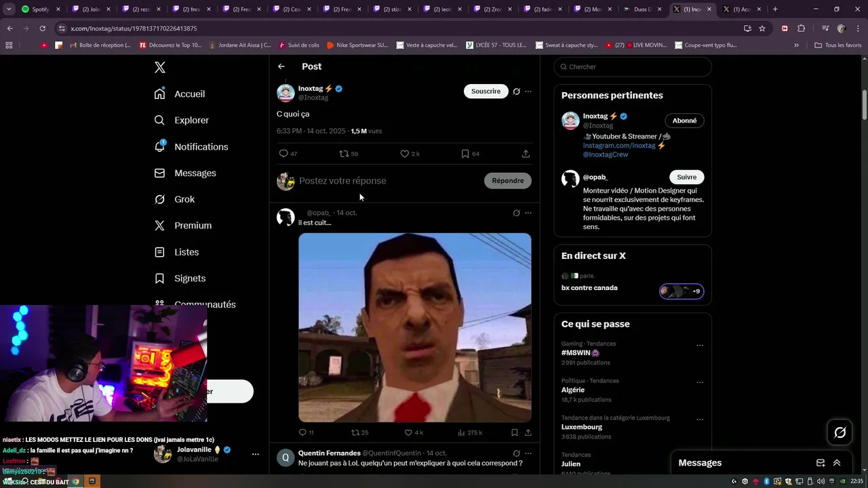868x488 pixels.
Task: Click Abonné button next to Inoxtag
Action: (x=684, y=121)
